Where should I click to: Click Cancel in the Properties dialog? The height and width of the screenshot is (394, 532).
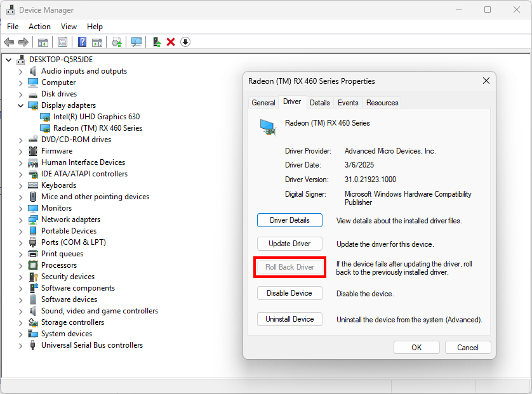coord(467,347)
